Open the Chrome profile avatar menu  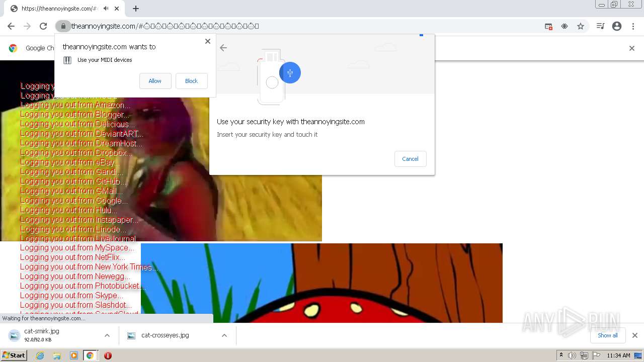[617, 26]
